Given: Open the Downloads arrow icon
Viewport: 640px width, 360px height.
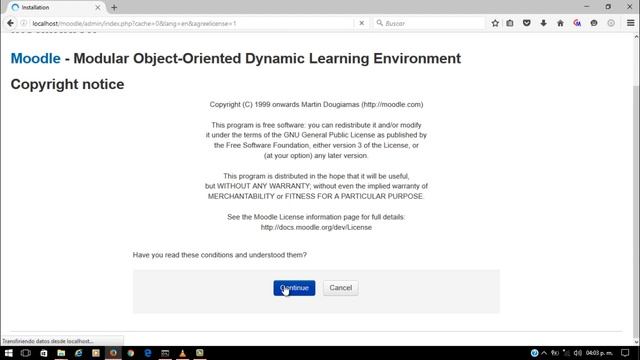Looking at the screenshot, I should point(543,23).
